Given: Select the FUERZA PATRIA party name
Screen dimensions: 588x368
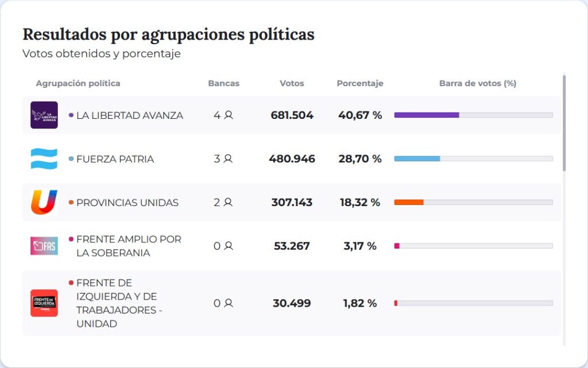Looking at the screenshot, I should point(115,159).
